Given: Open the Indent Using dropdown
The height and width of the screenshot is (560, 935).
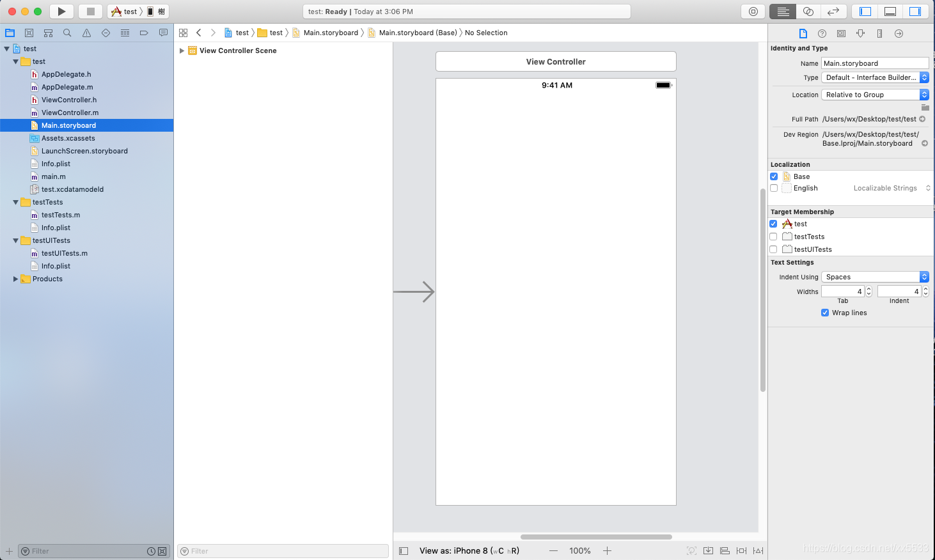Looking at the screenshot, I should [x=875, y=277].
